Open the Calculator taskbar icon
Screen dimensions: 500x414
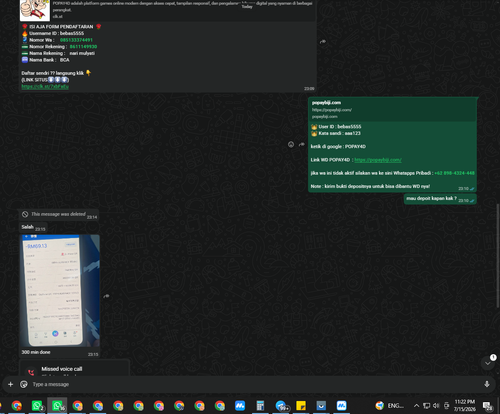260,406
